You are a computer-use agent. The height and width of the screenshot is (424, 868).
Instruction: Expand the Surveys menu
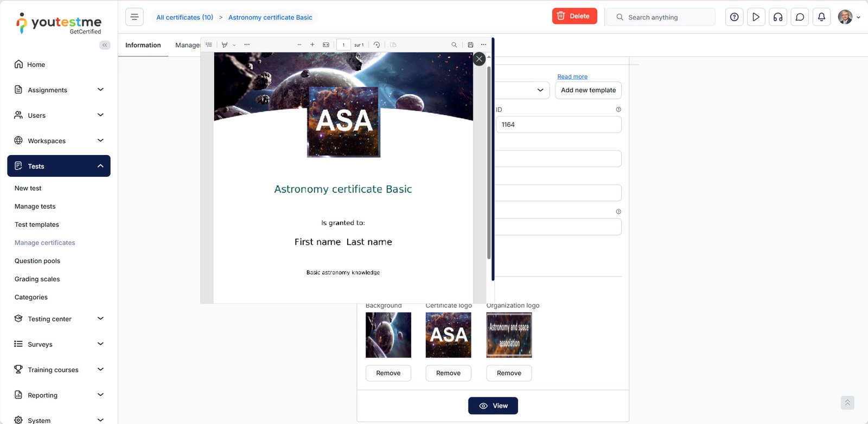59,344
